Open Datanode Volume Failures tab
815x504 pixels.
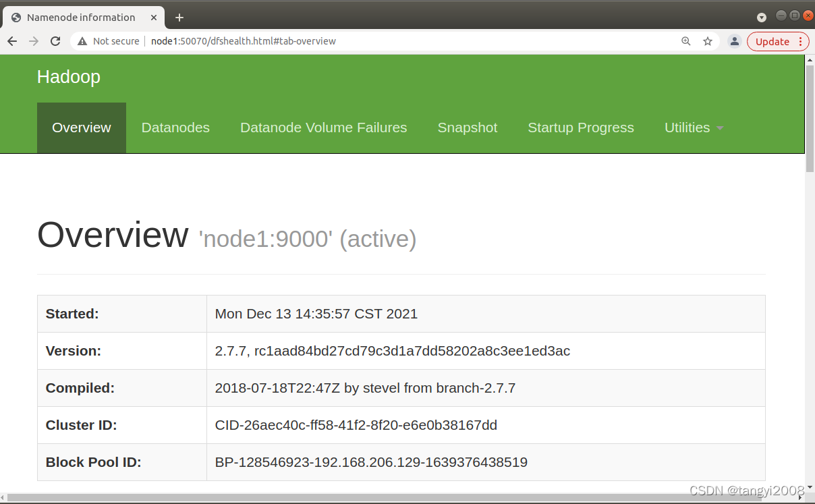324,128
